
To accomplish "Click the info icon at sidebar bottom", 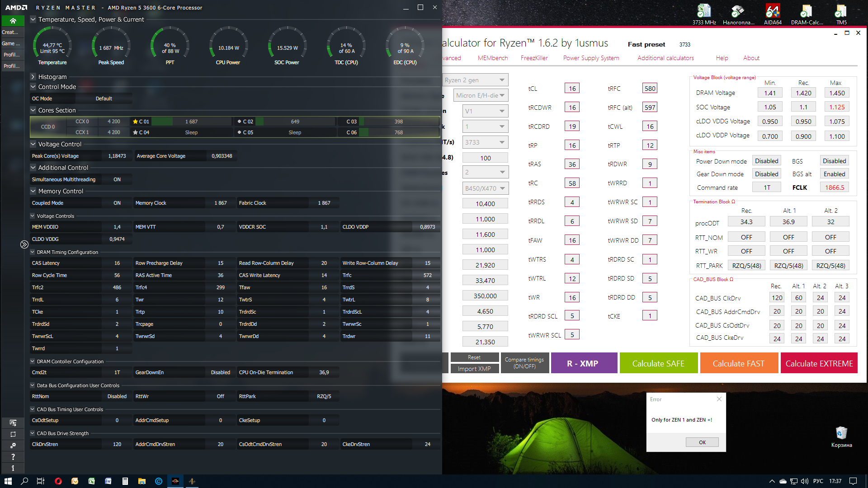I will 13,468.
